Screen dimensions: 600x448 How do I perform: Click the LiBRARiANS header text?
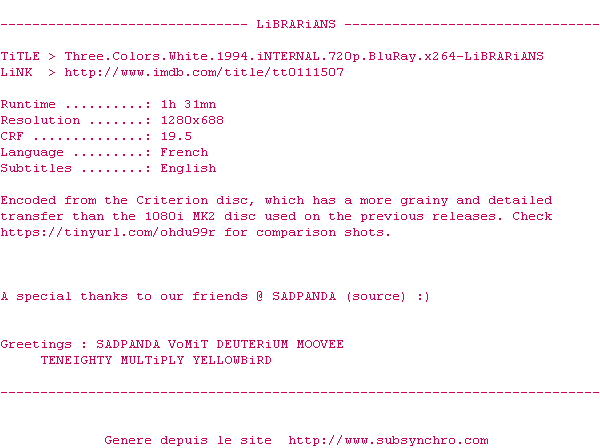tap(296, 24)
